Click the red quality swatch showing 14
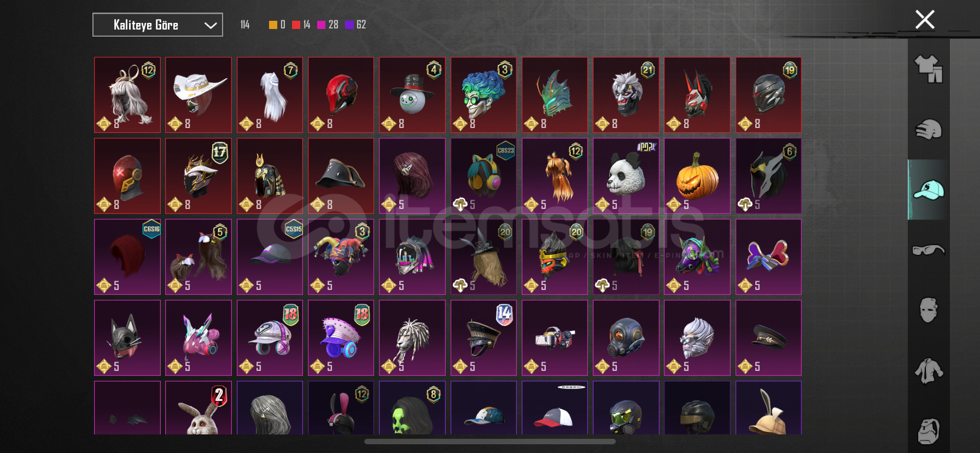The image size is (980, 453). coord(296,25)
